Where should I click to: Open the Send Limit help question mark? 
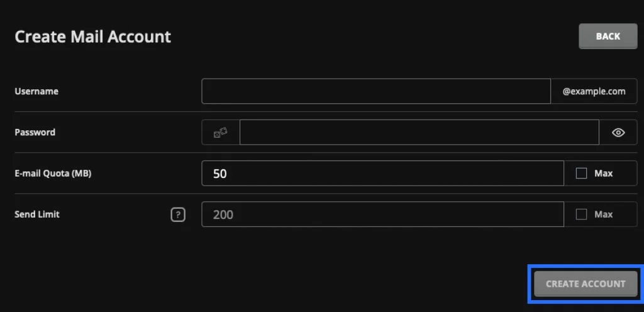pyautogui.click(x=178, y=214)
